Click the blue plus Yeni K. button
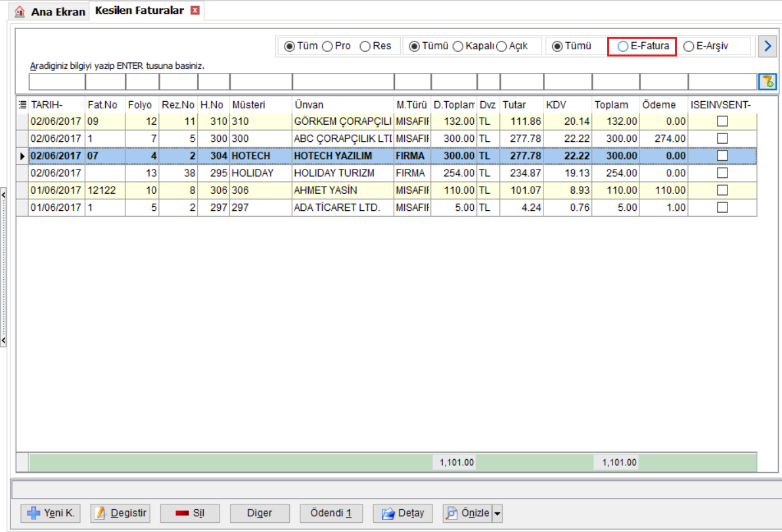782x532 pixels. point(51,513)
